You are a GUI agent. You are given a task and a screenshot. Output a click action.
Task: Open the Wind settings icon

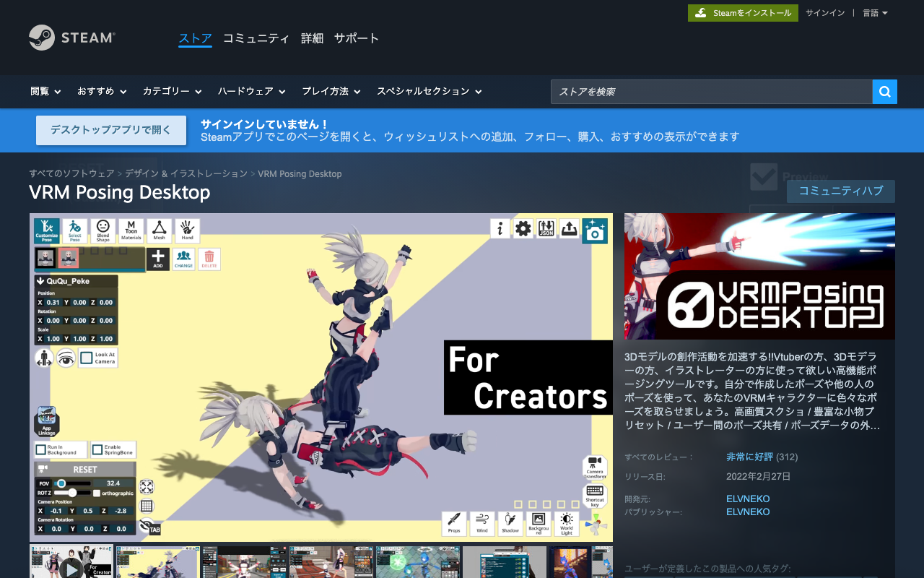[482, 523]
